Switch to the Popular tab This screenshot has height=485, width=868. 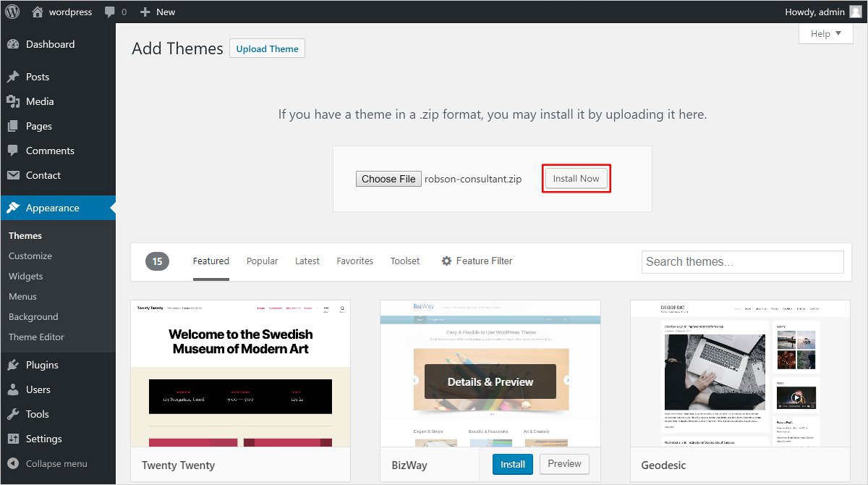262,261
